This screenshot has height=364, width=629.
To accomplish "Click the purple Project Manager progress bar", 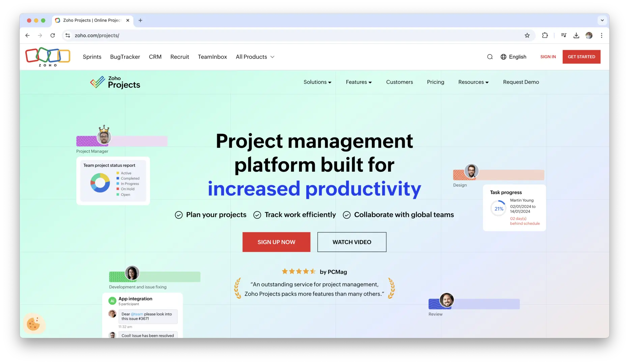I will point(122,141).
